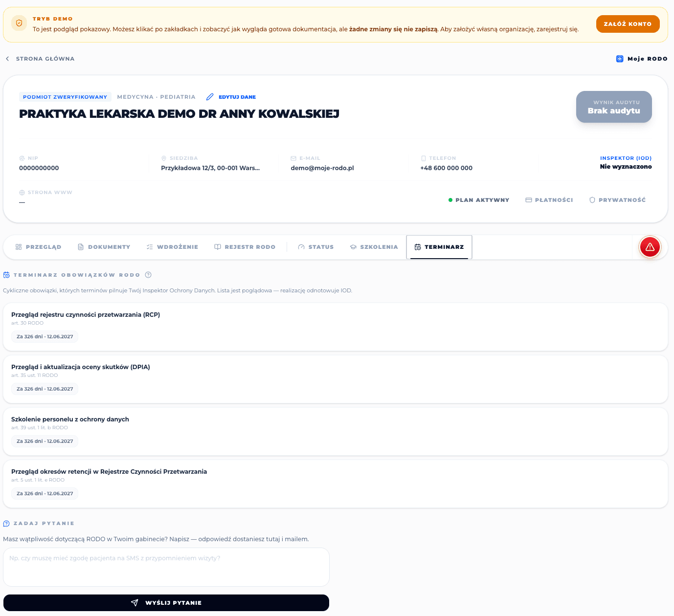The image size is (674, 616).
Task: Click the red warning alert icon
Action: coord(650,247)
